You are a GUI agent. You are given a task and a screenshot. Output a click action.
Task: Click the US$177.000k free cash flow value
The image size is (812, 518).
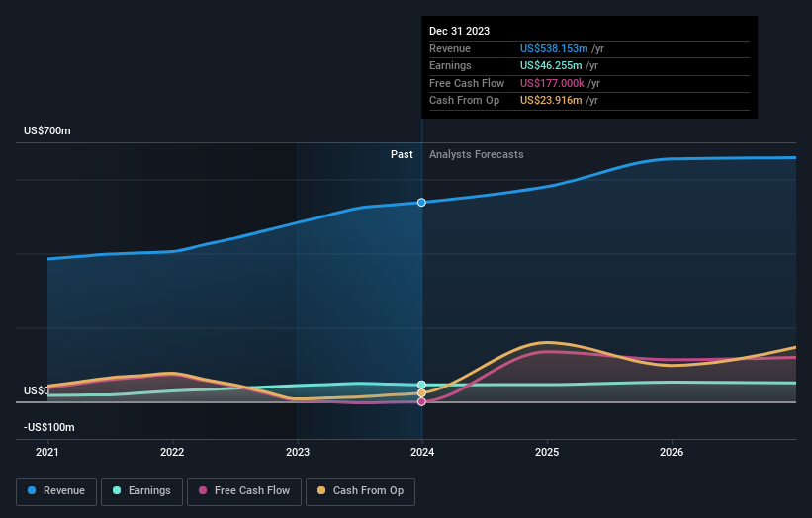click(x=552, y=83)
